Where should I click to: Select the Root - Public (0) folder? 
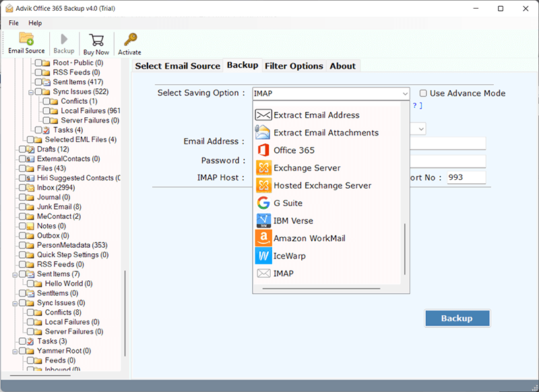(x=78, y=63)
